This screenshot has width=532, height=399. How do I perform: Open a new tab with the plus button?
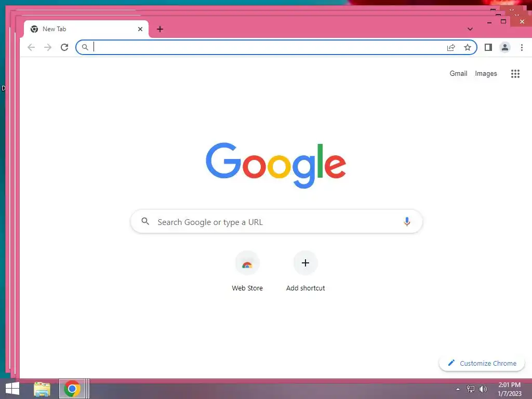(160, 29)
